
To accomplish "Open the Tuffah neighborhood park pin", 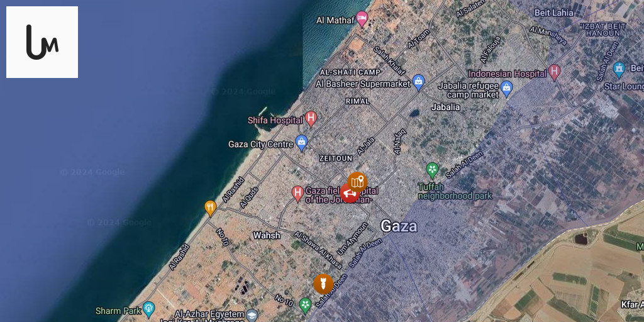I will coord(432,170).
